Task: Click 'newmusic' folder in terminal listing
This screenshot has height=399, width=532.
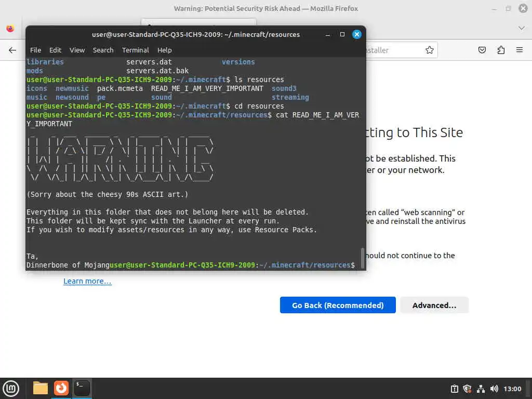Action: (x=72, y=88)
